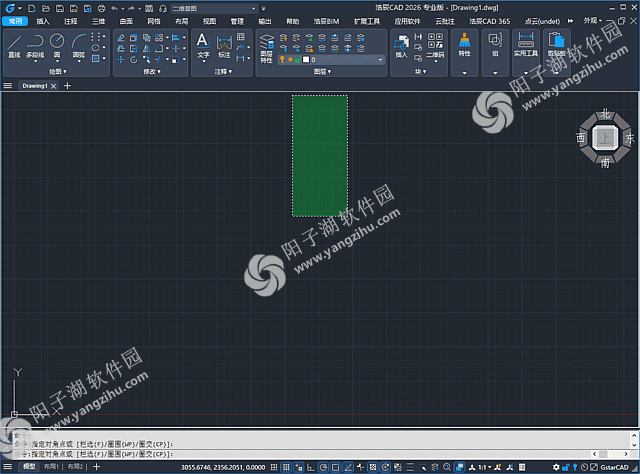The width and height of the screenshot is (640, 474).
Task: Switch to the View (视图) ribbon tab
Action: [x=209, y=21]
